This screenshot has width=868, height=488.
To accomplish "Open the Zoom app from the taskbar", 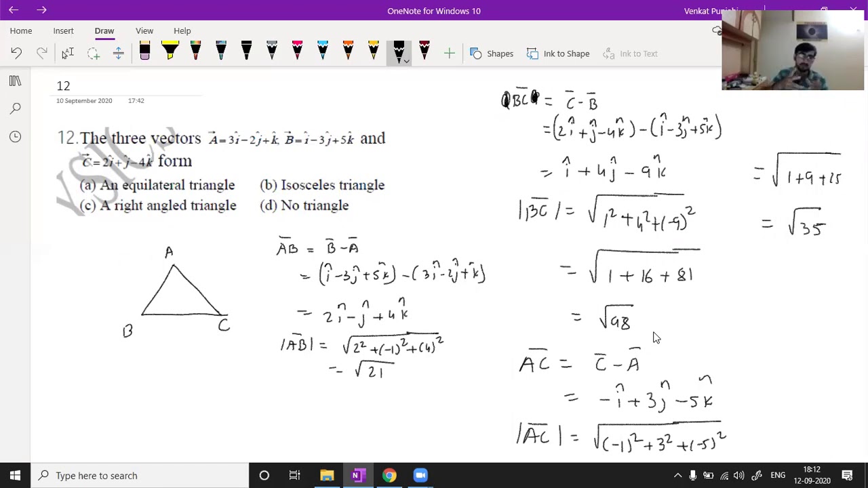I will click(x=420, y=475).
